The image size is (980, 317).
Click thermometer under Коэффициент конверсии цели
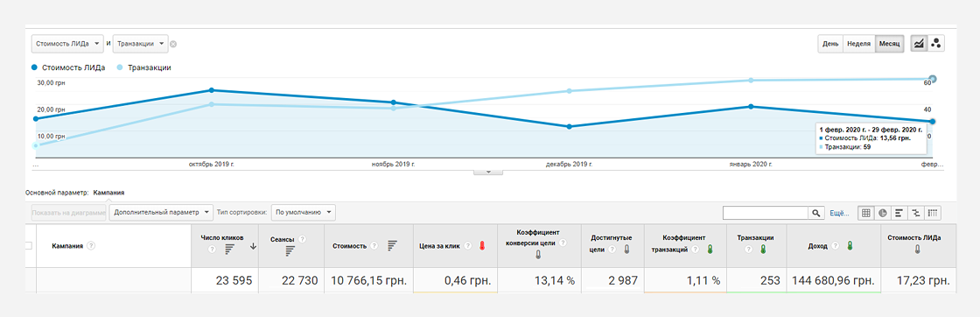(x=538, y=255)
